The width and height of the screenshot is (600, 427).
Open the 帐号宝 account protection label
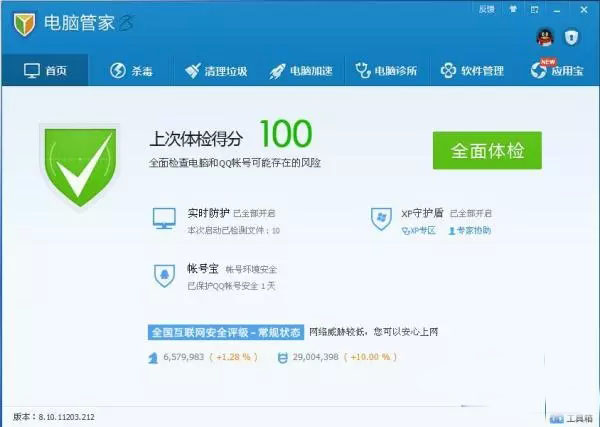tap(203, 269)
